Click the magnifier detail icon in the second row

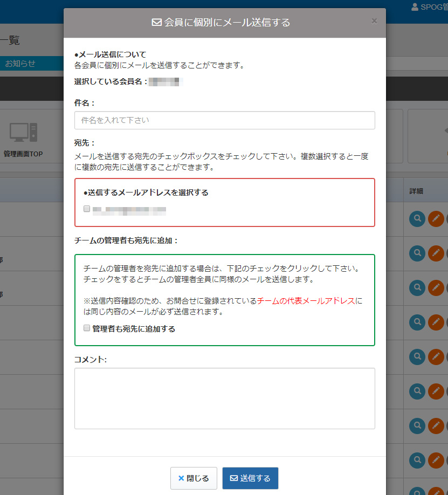(x=417, y=253)
